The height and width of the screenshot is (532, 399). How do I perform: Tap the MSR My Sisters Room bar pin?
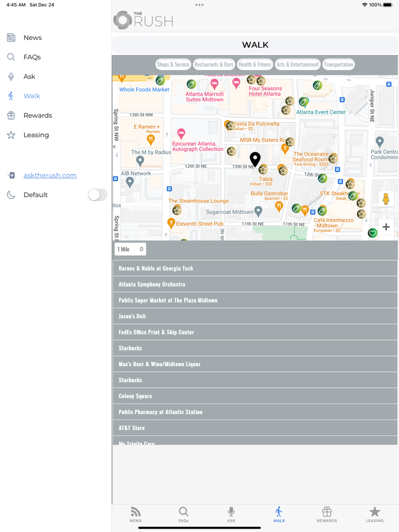(x=285, y=148)
